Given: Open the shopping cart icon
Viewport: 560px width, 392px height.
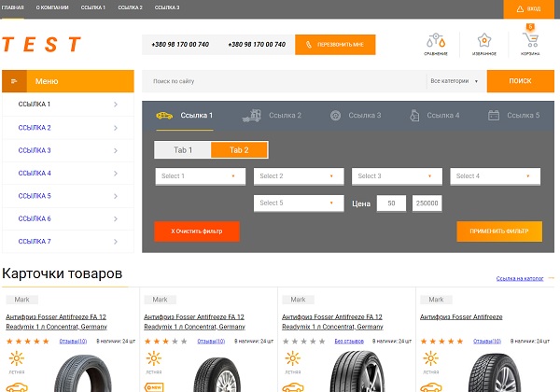Looking at the screenshot, I should (x=530, y=39).
